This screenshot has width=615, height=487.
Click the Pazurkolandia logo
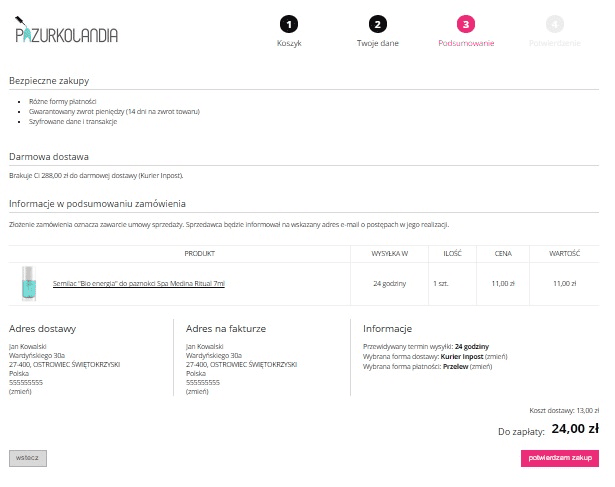[66, 30]
